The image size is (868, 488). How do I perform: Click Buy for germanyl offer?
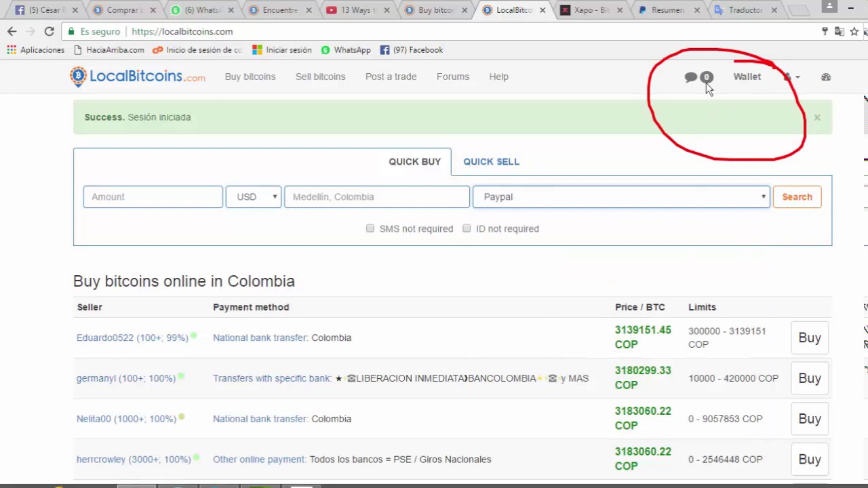point(809,378)
